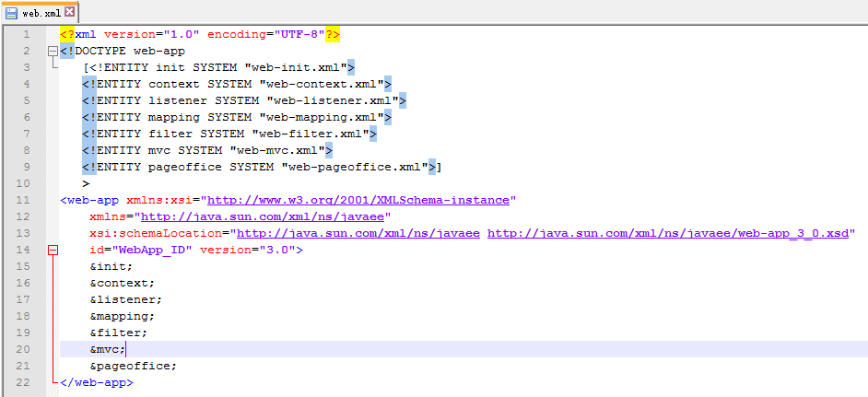Viewport: 868px width, 397px height.
Task: Click the &listener; entity reference
Action: coord(126,300)
